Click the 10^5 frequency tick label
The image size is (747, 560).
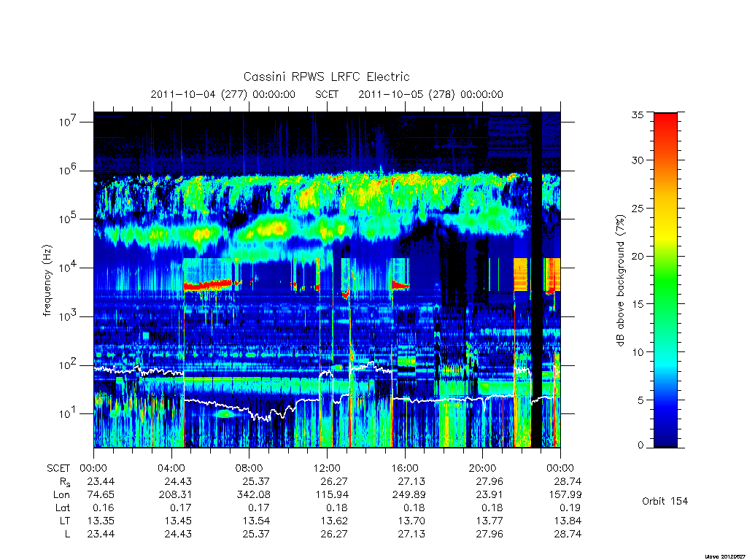68,219
